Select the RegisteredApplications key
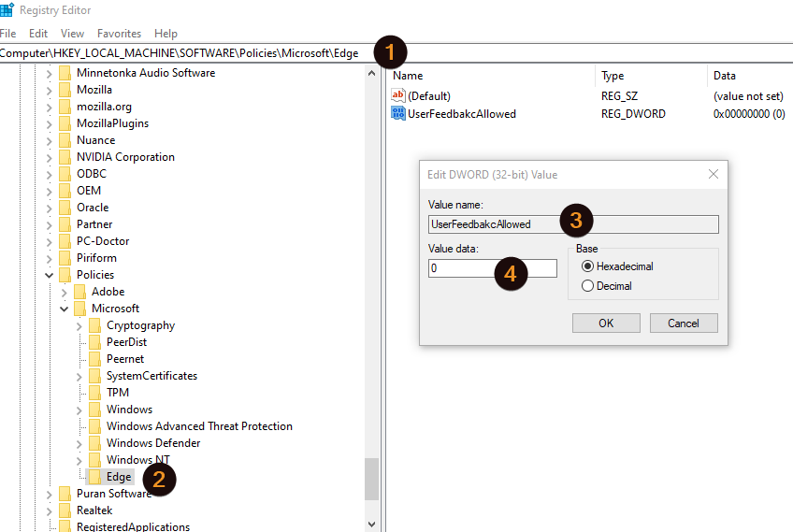Image resolution: width=793 pixels, height=532 pixels. [133, 526]
